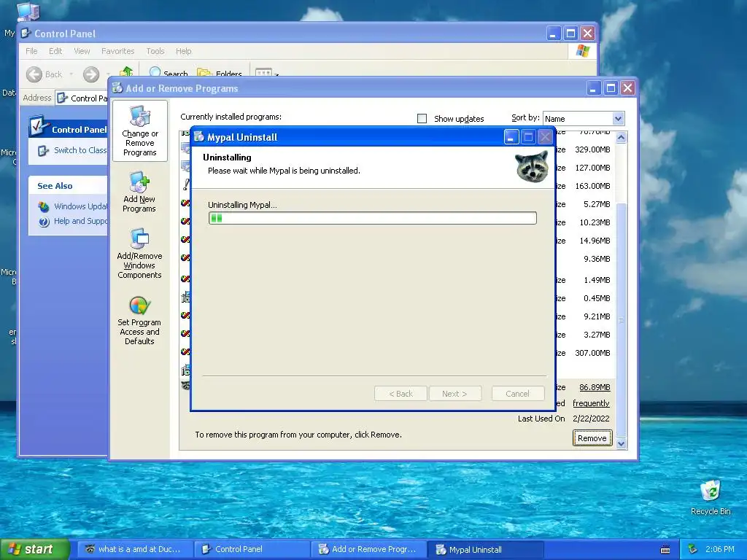
Task: Click the Search button in Control Panel toolbar
Action: click(x=169, y=74)
